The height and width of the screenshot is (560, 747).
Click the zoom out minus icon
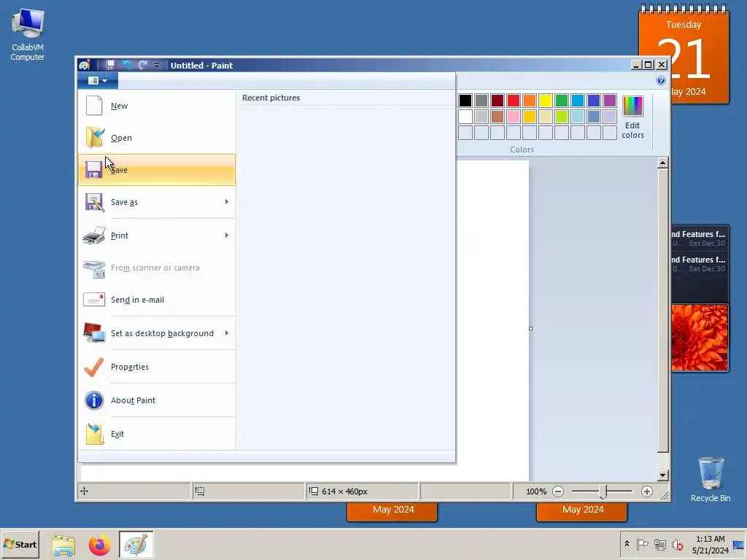click(x=558, y=491)
